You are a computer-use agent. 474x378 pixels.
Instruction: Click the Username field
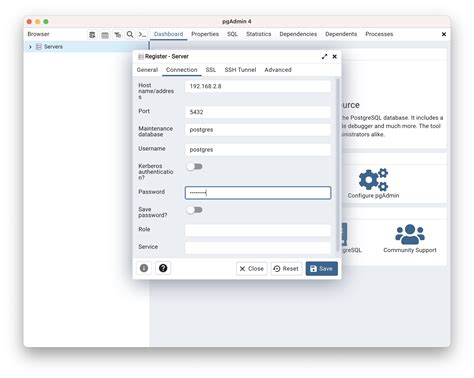(258, 150)
